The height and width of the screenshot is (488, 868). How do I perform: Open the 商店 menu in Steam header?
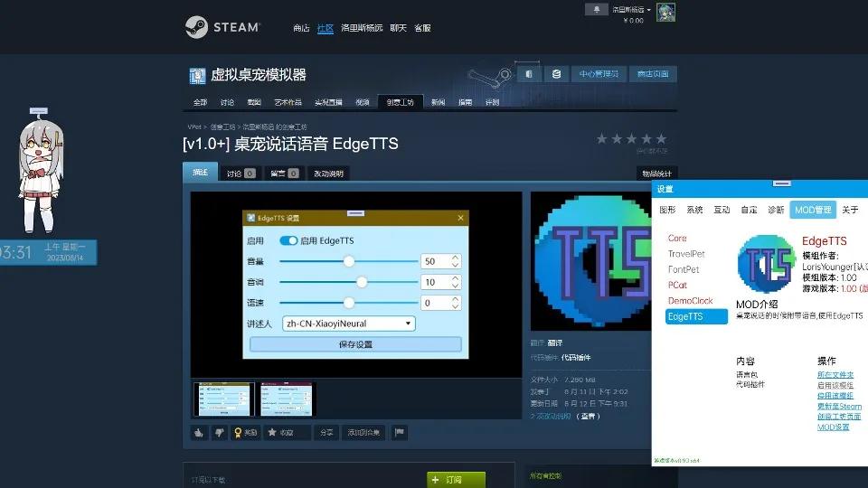coord(301,28)
